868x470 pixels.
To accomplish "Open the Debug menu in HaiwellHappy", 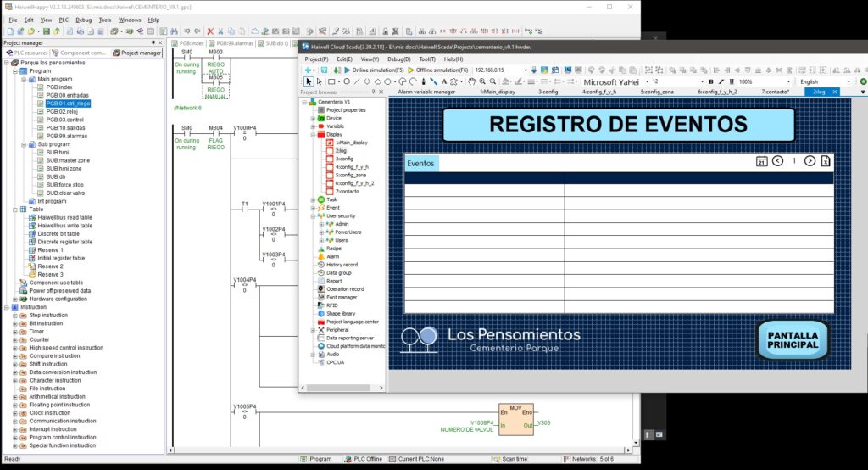I will click(x=83, y=19).
